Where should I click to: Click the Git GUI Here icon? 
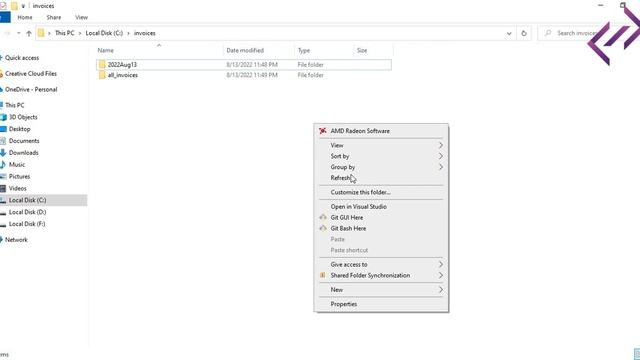(x=323, y=218)
